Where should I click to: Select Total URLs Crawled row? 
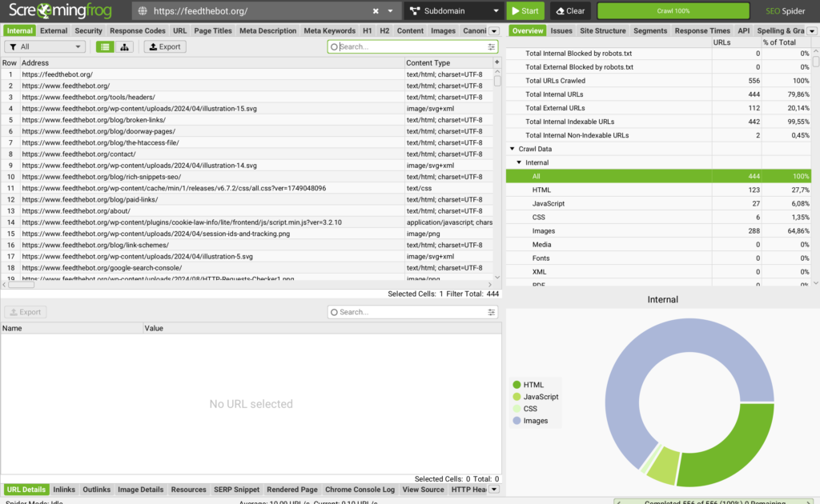point(658,81)
